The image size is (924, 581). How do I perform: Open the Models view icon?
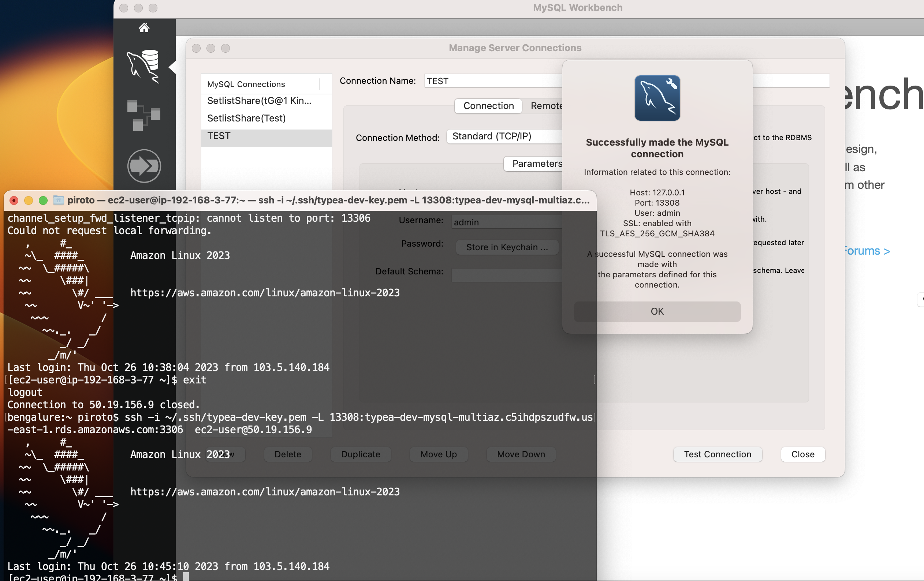click(144, 116)
